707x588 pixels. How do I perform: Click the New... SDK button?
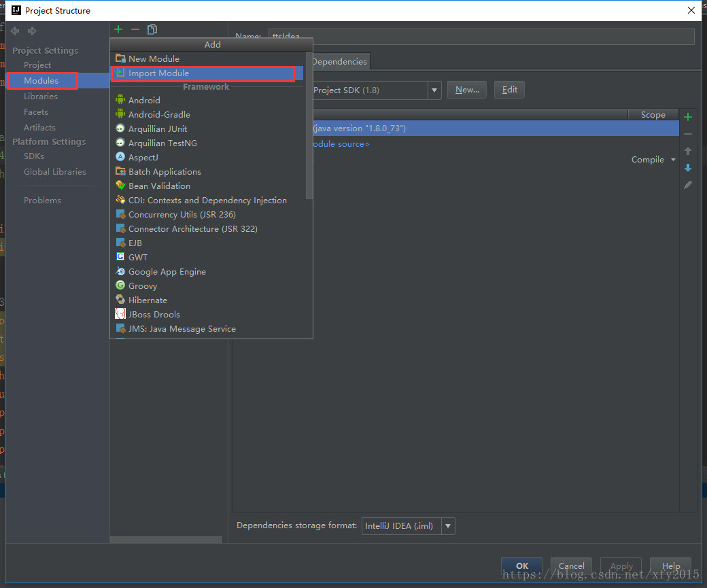pyautogui.click(x=466, y=90)
